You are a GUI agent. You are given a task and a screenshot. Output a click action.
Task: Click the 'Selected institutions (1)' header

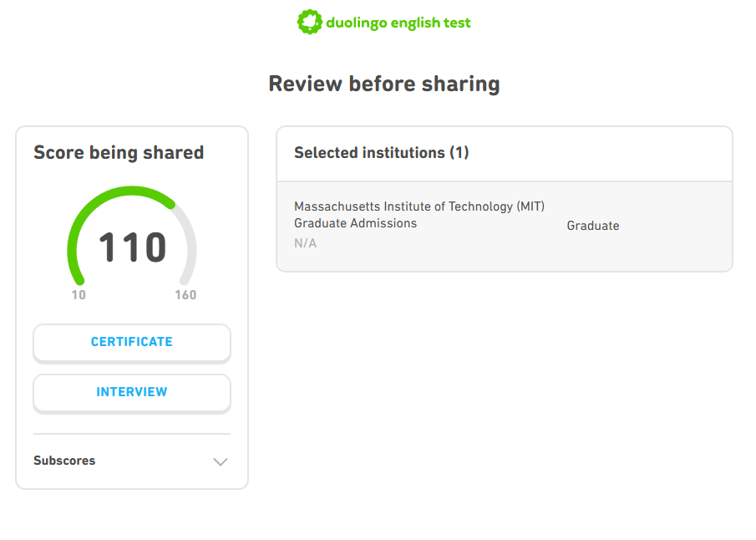(x=382, y=152)
